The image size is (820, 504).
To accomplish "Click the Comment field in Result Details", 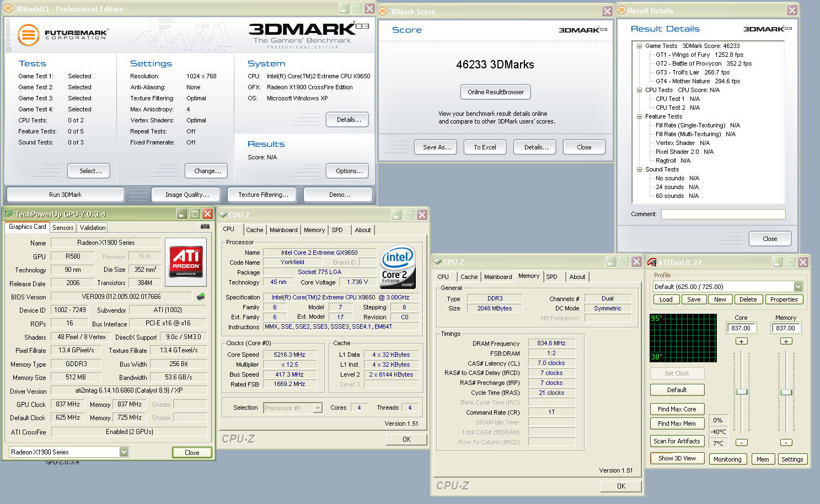I will 723,214.
